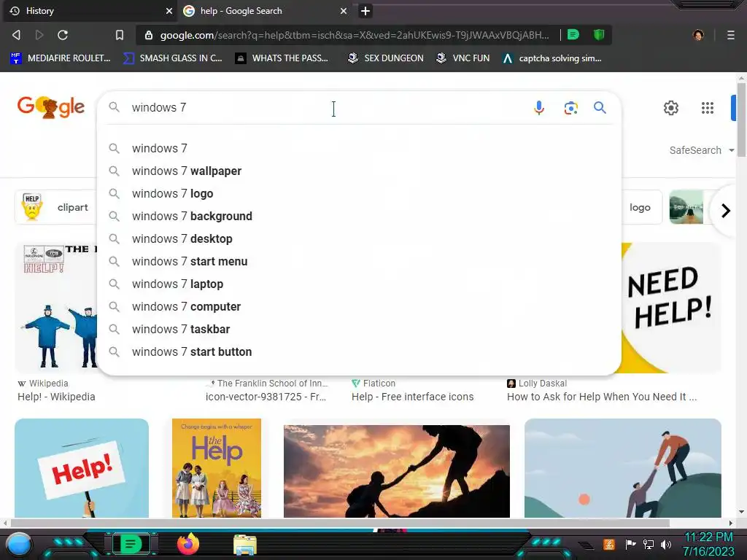Choose suggestion "windows 7 taskbar"
This screenshot has width=747, height=560.
(x=359, y=330)
